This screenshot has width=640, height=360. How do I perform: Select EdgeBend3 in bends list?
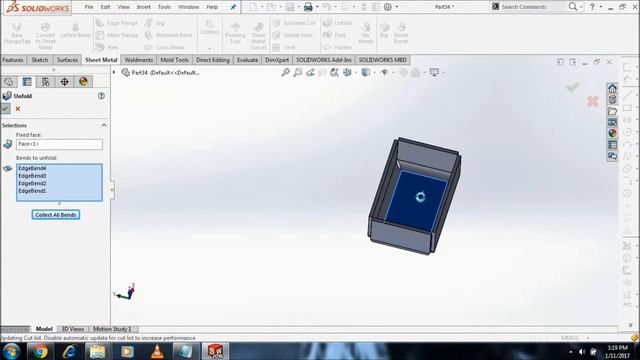coord(32,176)
